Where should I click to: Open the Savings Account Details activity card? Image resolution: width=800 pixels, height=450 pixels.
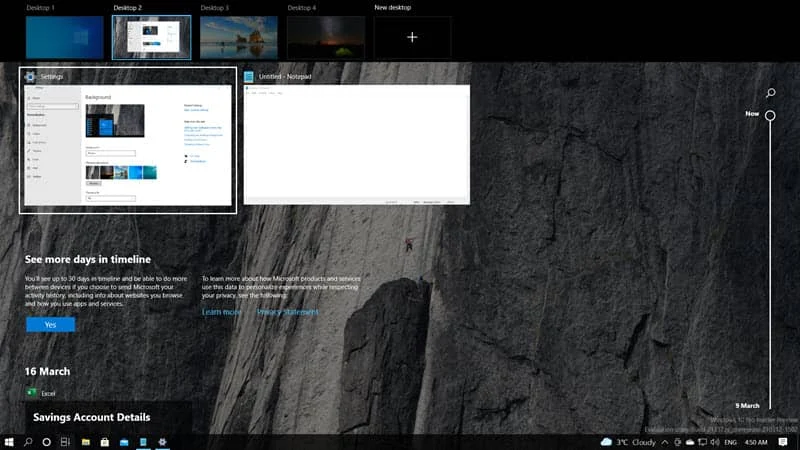[x=108, y=418]
